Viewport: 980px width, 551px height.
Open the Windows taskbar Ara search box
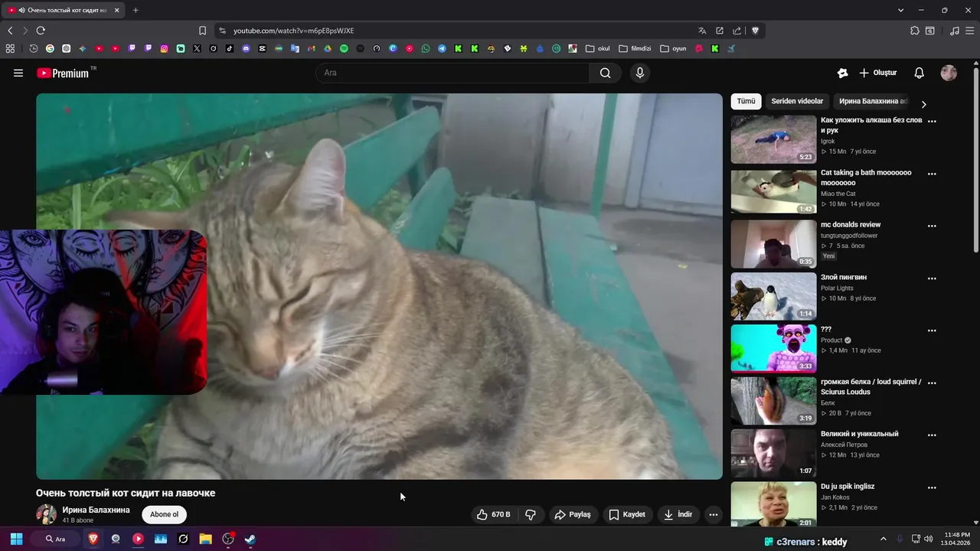[55, 539]
